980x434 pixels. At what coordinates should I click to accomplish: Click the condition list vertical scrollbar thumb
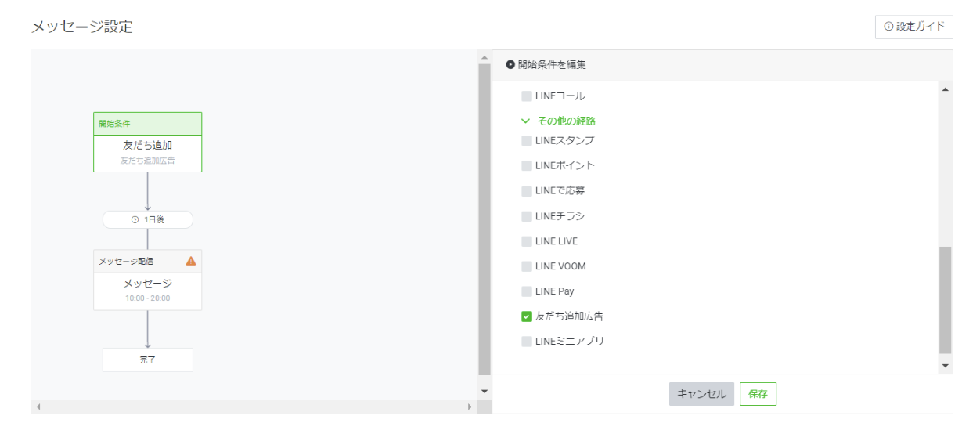point(945,299)
